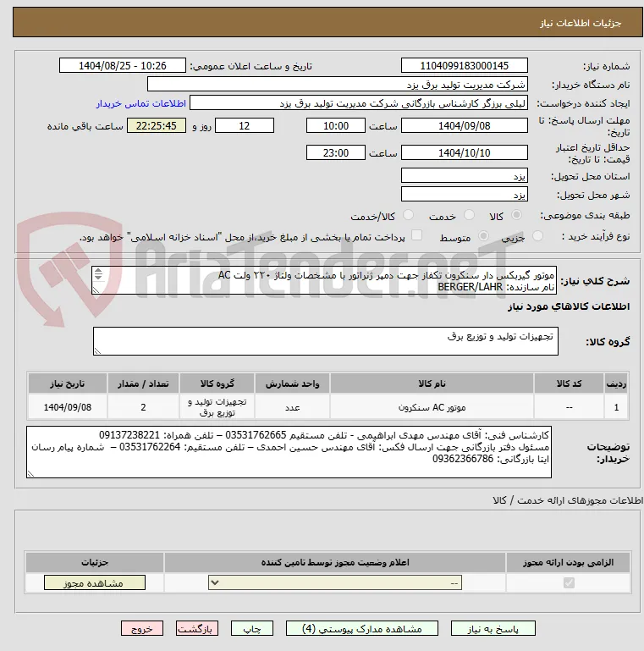Select the متوسط purchase type radio
Viewport: 644px width, 651px height.
click(483, 236)
